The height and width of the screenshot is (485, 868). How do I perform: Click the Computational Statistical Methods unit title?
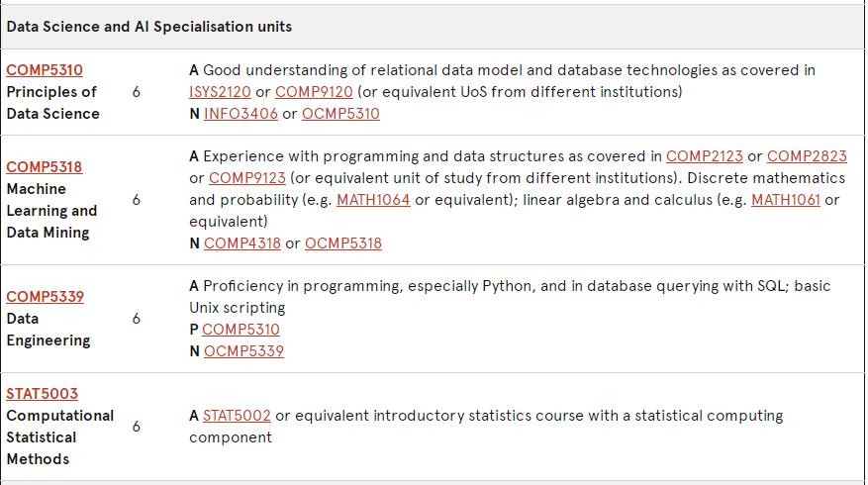59,437
